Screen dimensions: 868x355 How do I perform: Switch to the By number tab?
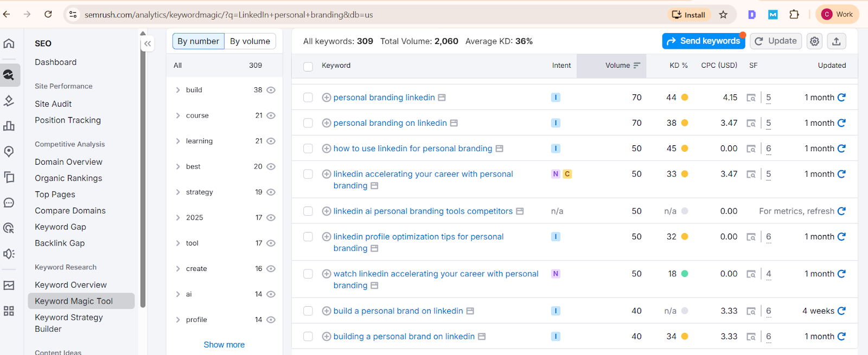tap(199, 41)
